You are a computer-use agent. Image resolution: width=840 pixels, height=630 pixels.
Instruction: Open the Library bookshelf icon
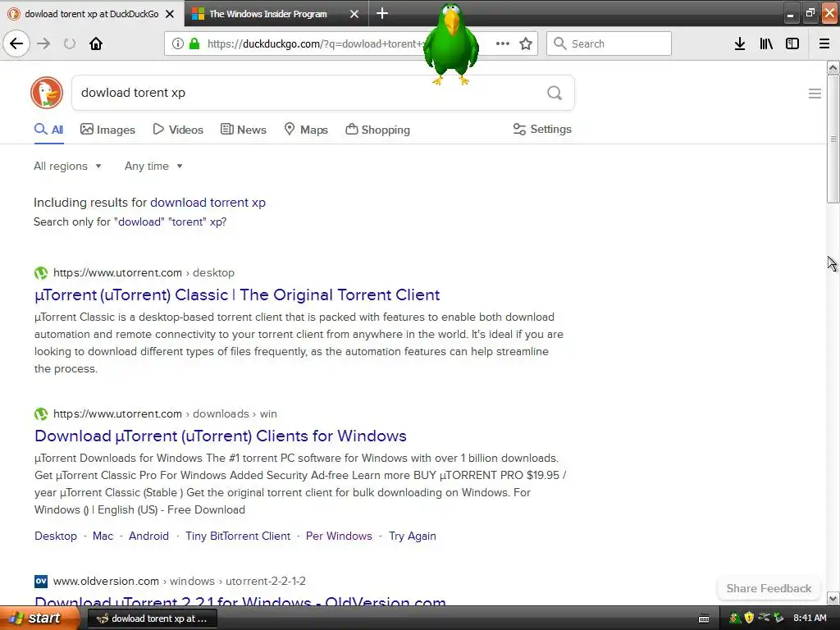(x=766, y=43)
